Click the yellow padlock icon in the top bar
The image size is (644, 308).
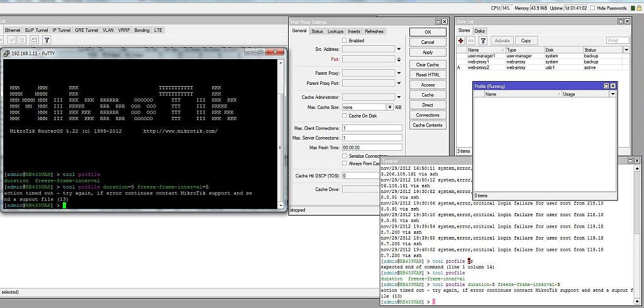point(638,8)
